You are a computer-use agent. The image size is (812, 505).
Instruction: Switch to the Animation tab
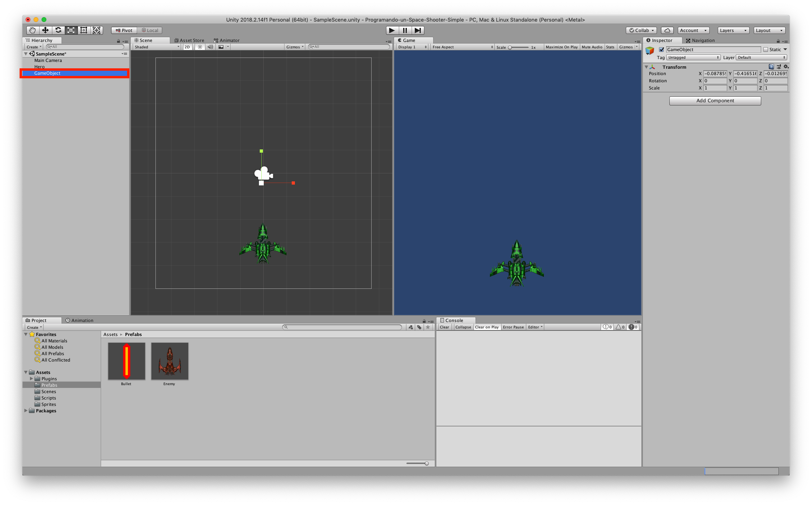coord(80,320)
